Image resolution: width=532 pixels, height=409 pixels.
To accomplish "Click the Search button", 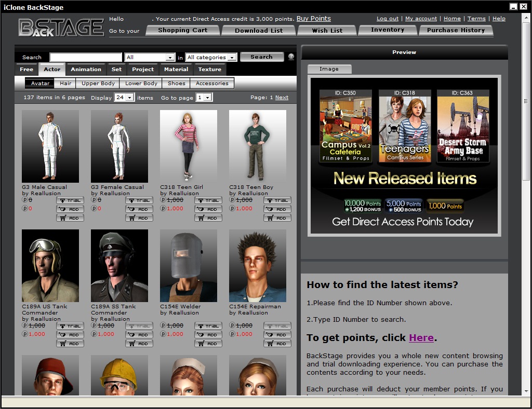I will tap(262, 57).
